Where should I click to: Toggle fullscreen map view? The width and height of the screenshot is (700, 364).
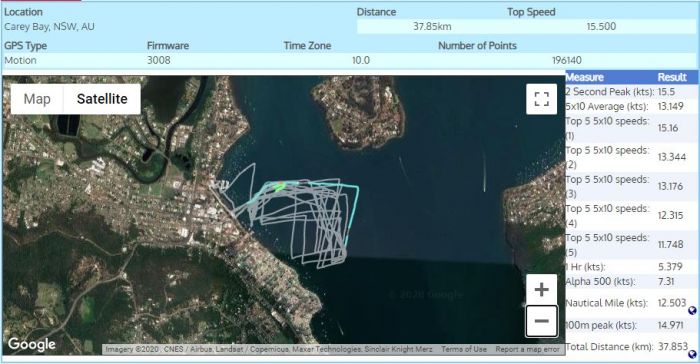(x=542, y=99)
